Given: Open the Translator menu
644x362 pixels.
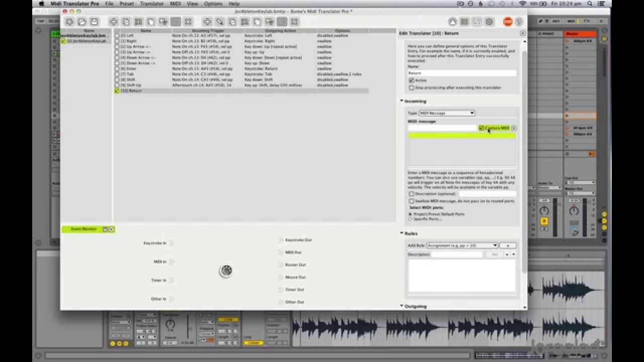Looking at the screenshot, I should (x=152, y=4).
